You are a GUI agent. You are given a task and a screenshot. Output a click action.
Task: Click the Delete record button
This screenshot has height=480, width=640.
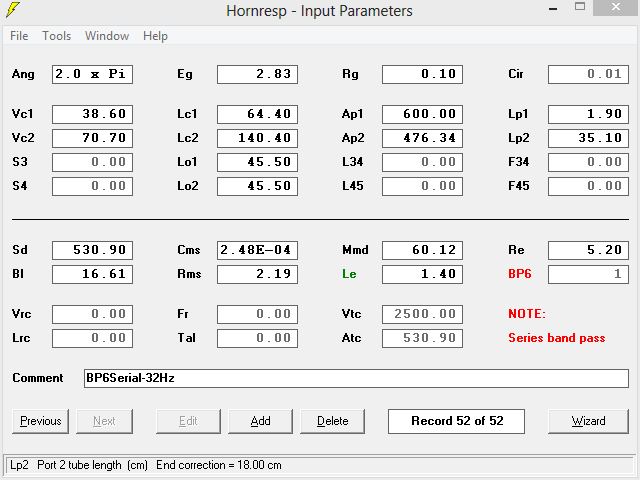click(333, 421)
